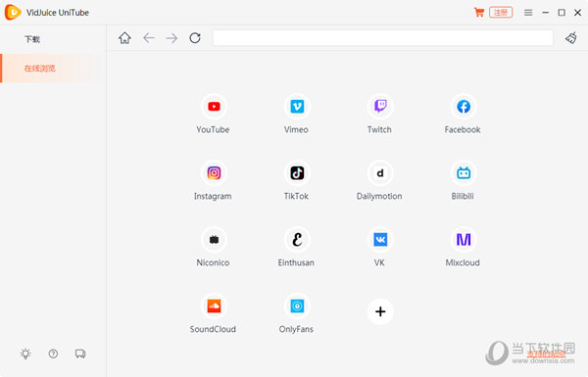Open the Einthusan site shortcut
The image size is (588, 377).
click(x=297, y=240)
